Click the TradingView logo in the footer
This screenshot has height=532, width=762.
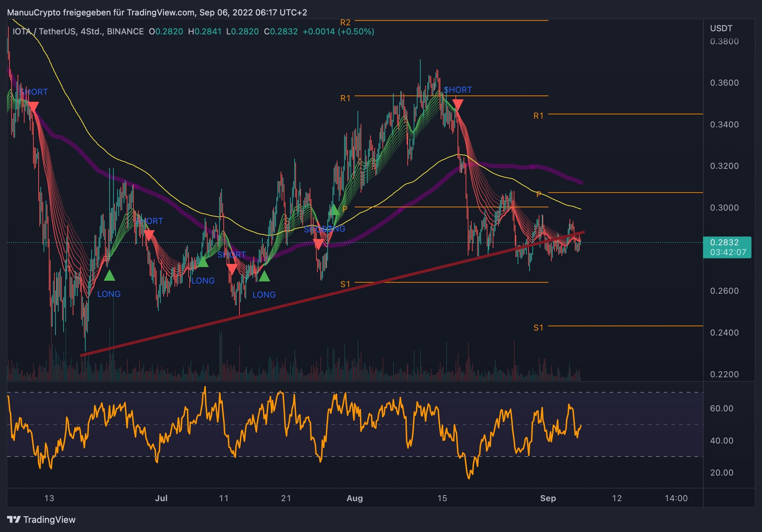pos(41,520)
